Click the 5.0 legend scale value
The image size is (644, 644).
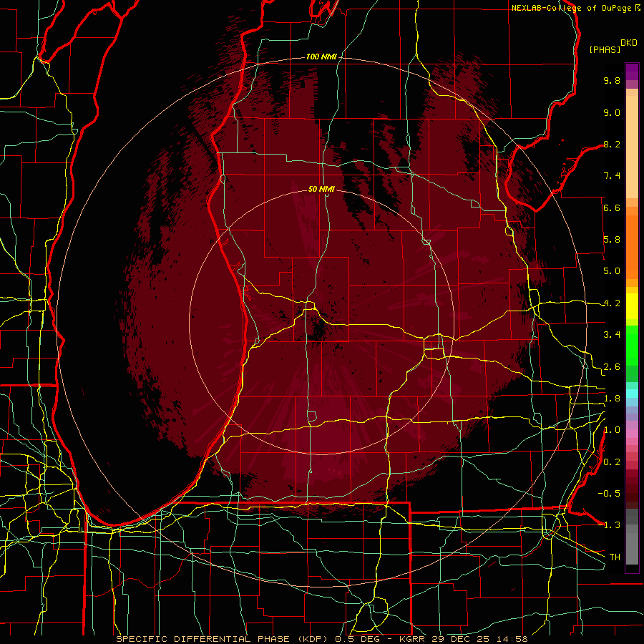tap(612, 271)
